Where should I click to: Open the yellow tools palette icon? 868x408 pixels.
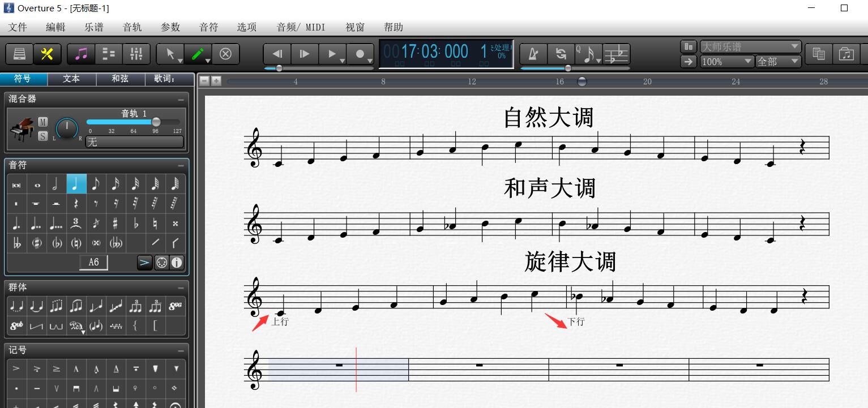(47, 54)
